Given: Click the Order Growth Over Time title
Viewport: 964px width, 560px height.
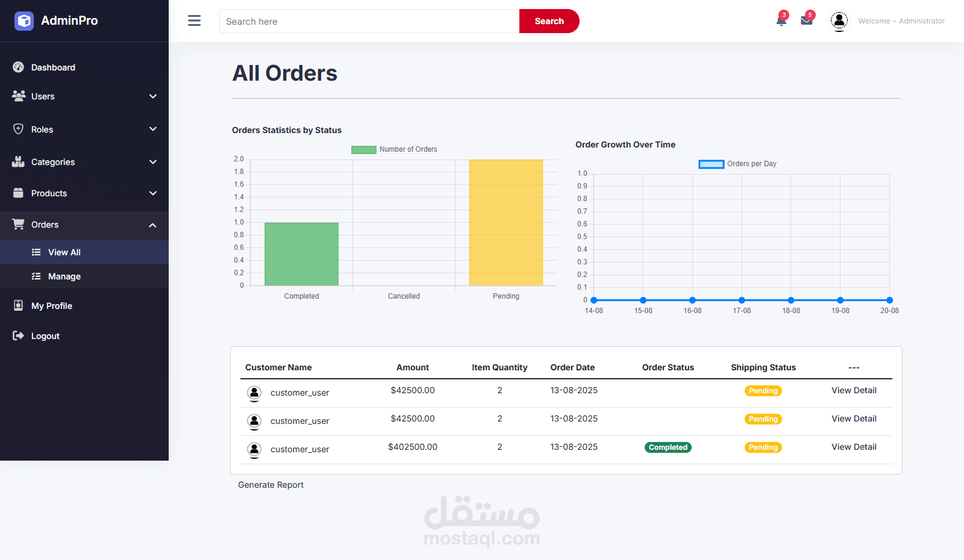Looking at the screenshot, I should pos(625,145).
